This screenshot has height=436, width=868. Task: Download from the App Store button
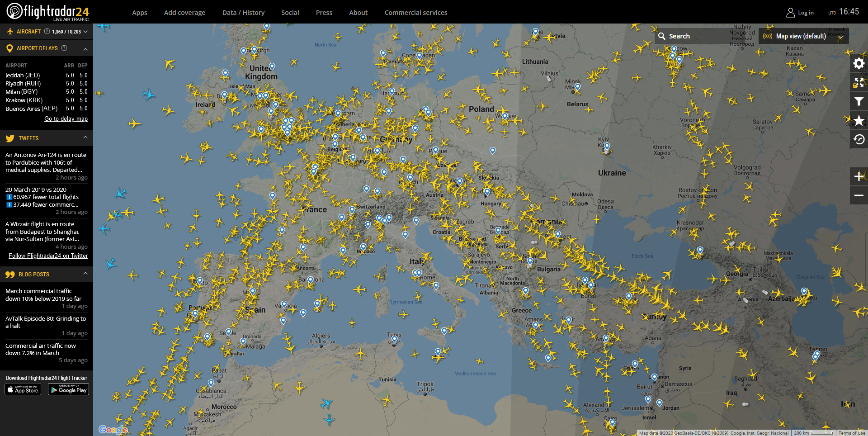click(x=23, y=389)
